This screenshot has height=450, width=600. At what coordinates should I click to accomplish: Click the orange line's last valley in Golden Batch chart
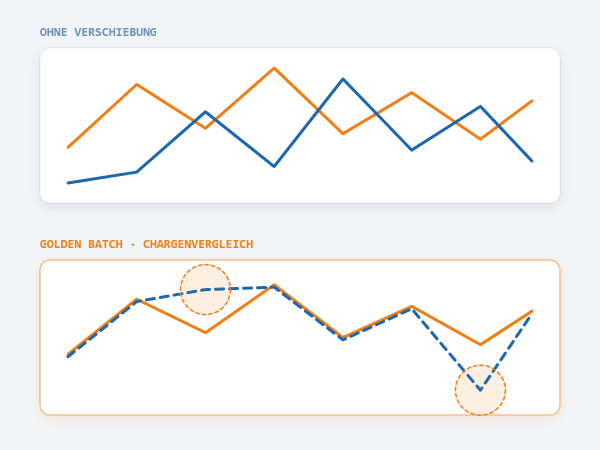tap(481, 344)
